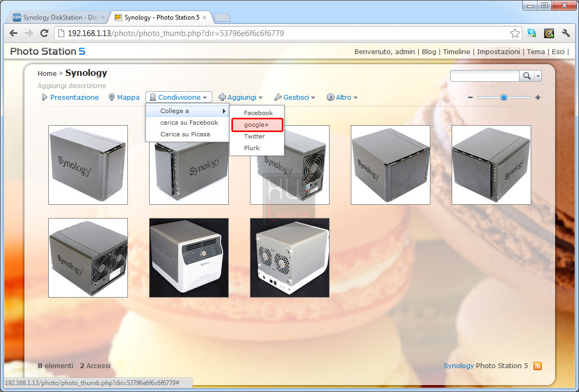Image resolution: width=579 pixels, height=392 pixels.
Task: Open the RSS feed icon
Action: [537, 366]
